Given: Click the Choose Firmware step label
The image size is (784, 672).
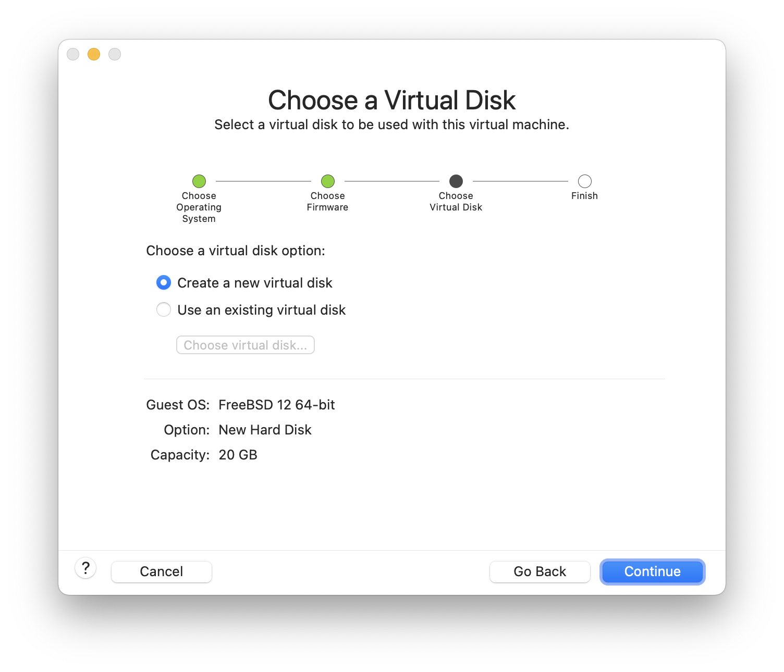Looking at the screenshot, I should 328,202.
